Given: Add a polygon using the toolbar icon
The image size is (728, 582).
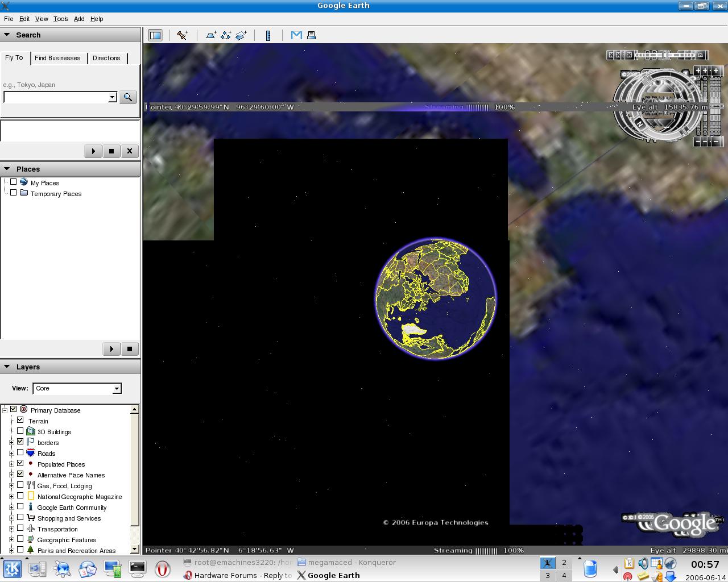Looking at the screenshot, I should point(211,35).
